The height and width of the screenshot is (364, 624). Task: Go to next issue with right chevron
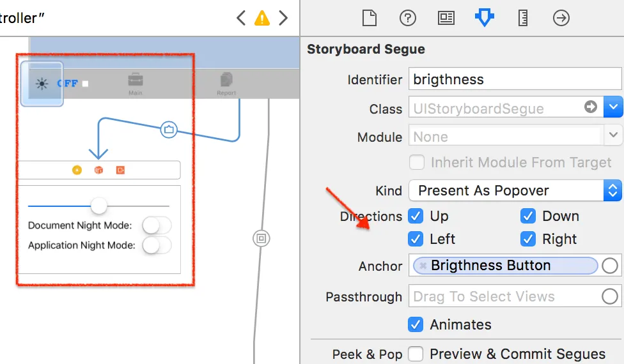[283, 18]
